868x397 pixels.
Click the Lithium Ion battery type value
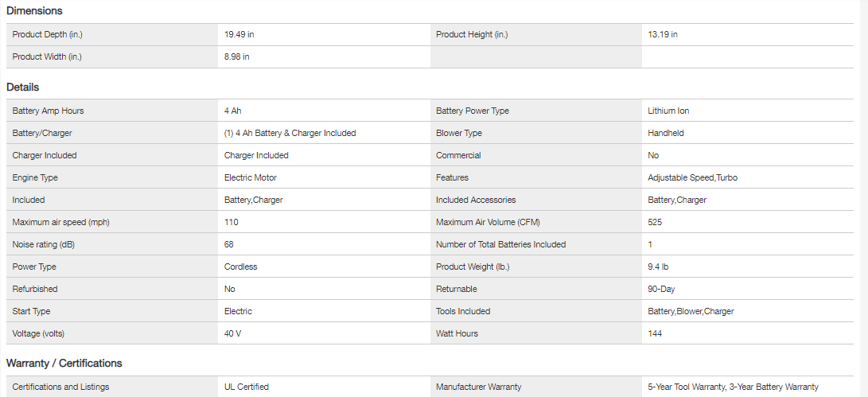coord(668,111)
